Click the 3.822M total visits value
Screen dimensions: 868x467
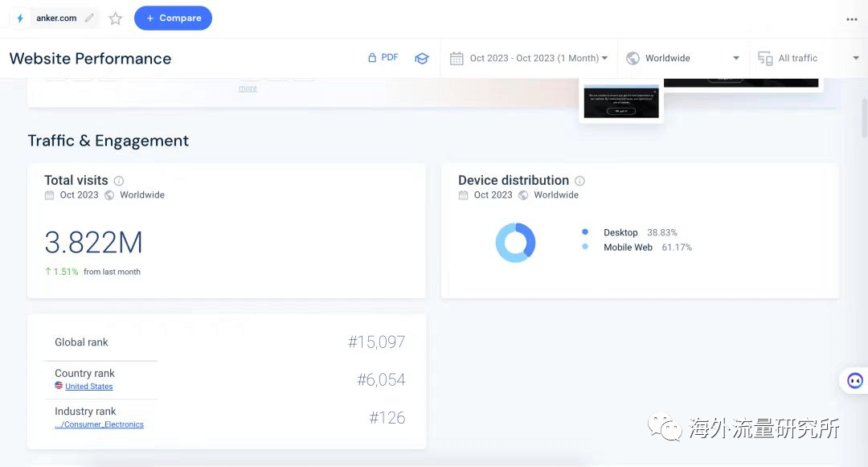(x=93, y=243)
